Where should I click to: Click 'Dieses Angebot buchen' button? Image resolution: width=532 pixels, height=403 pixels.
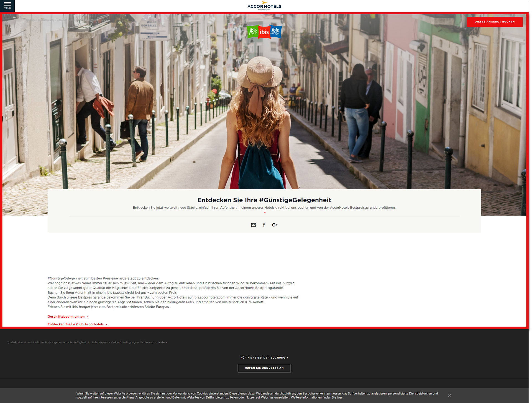pyautogui.click(x=494, y=22)
